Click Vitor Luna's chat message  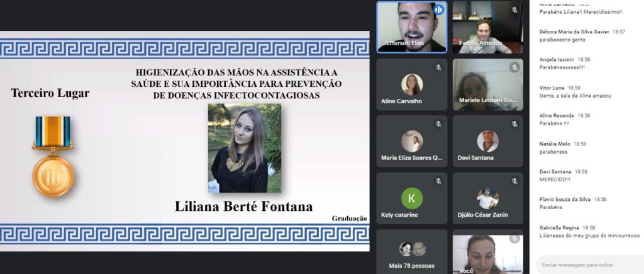click(x=575, y=96)
